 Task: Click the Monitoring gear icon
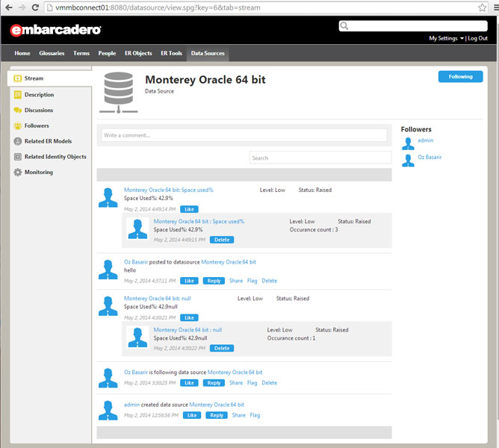pos(18,172)
